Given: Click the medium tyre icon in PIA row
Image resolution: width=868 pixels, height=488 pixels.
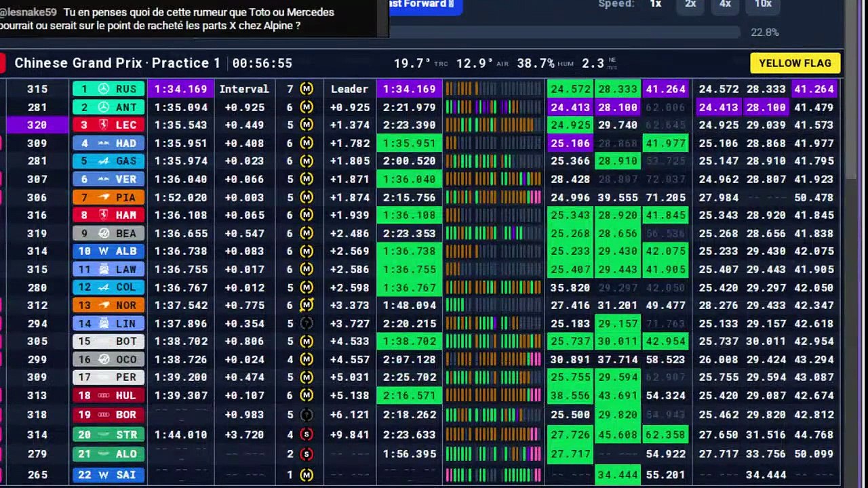Looking at the screenshot, I should 307,197.
